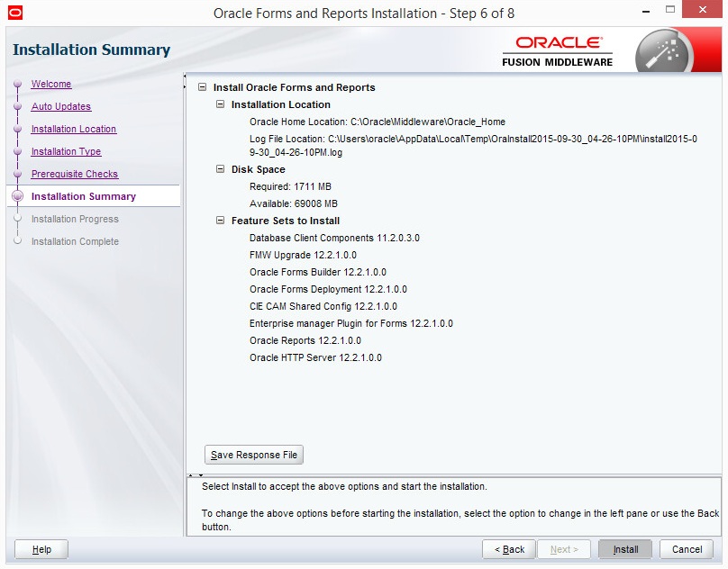Screen dimensions: 728x569
Task: Collapse the Disk Space section
Action: [x=220, y=169]
